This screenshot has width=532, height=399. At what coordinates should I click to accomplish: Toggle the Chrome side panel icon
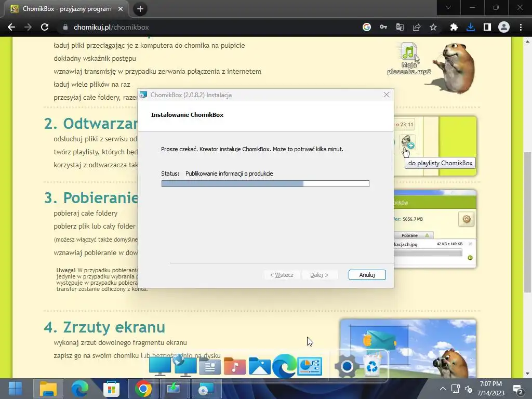487,27
